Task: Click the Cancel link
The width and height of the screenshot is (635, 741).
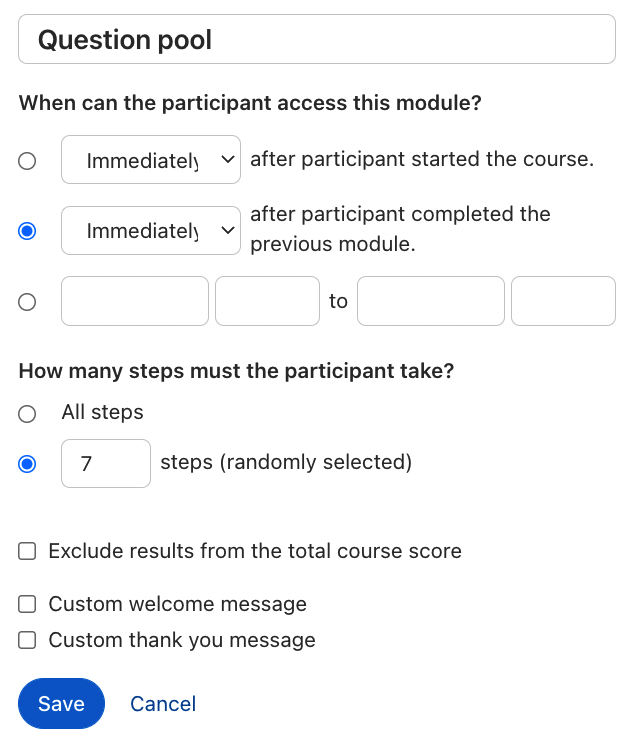Action: pos(163,704)
